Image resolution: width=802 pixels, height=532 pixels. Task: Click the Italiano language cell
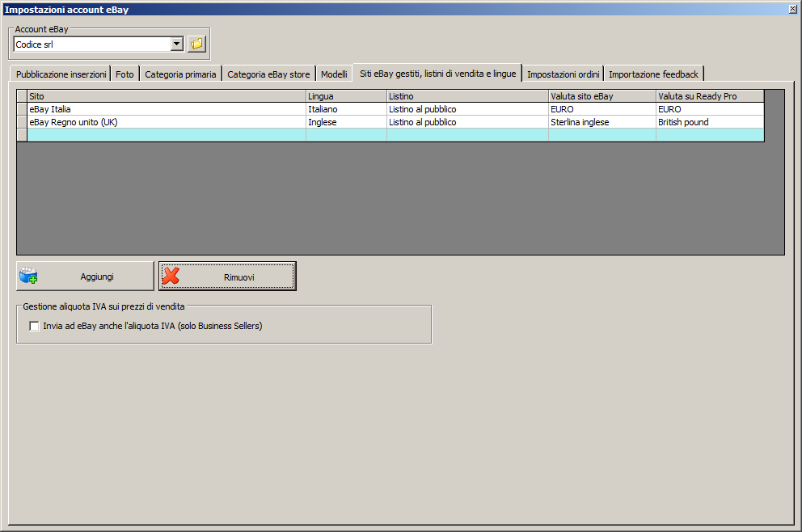(346, 109)
